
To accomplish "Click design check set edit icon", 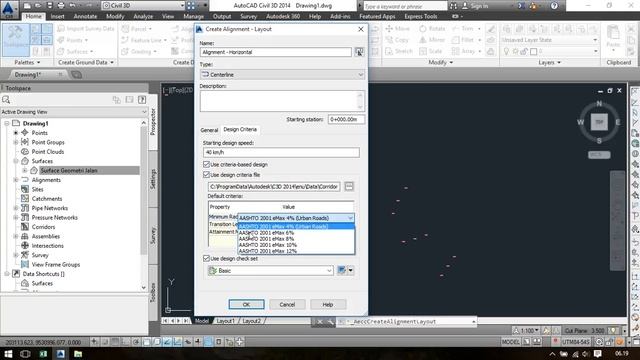I will [x=342, y=270].
